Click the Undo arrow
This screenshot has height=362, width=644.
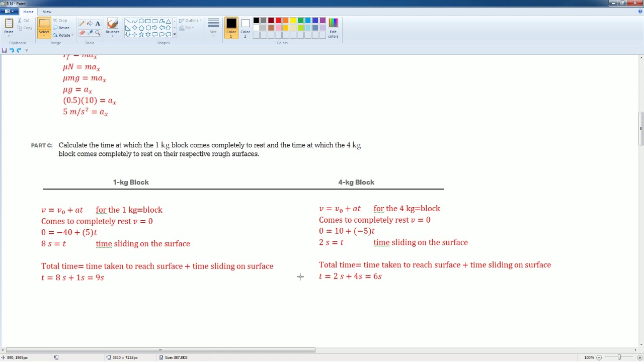pyautogui.click(x=12, y=50)
